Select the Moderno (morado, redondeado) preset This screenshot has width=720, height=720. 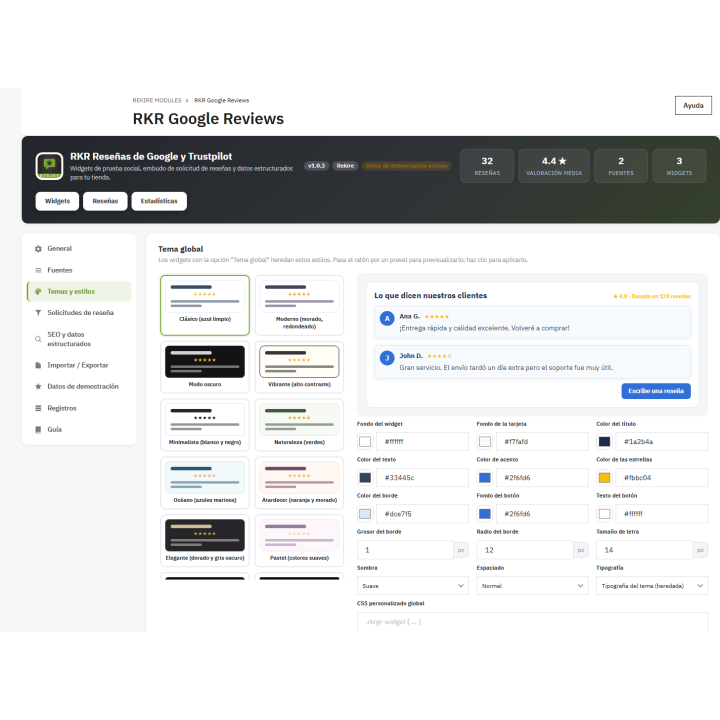click(x=299, y=305)
